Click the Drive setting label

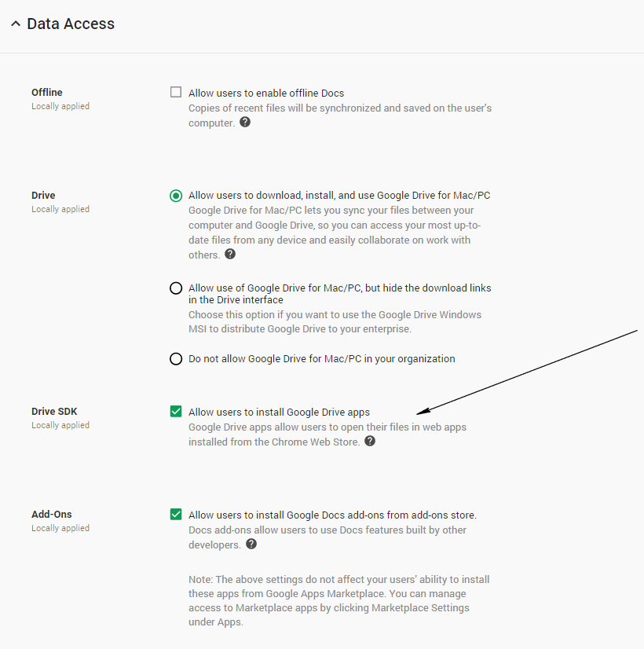[43, 195]
